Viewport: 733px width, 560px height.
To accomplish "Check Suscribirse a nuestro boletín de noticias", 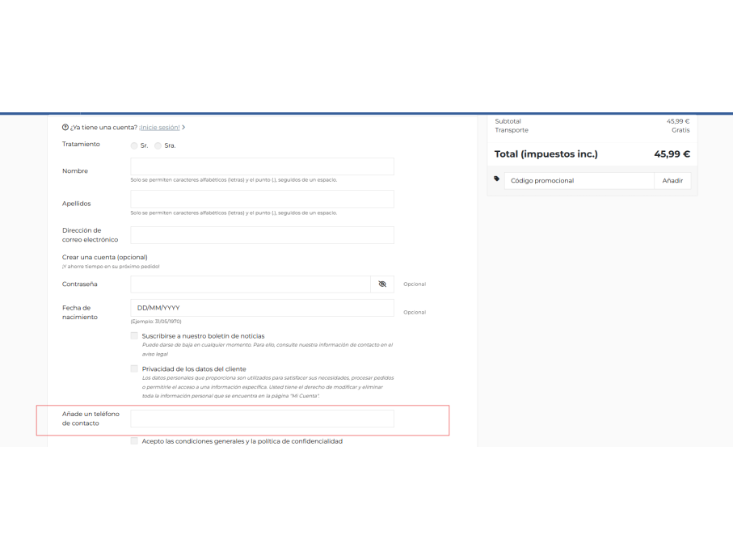I will [x=134, y=335].
